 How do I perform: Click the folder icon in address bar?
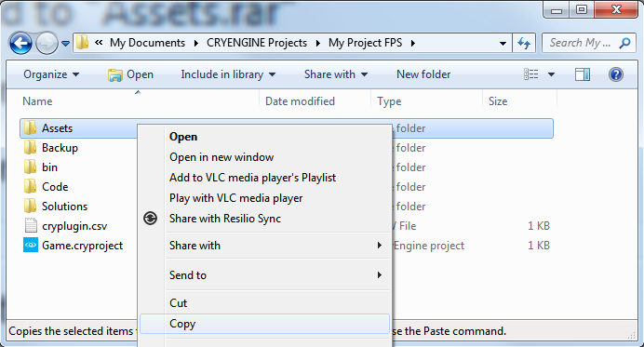[x=82, y=42]
